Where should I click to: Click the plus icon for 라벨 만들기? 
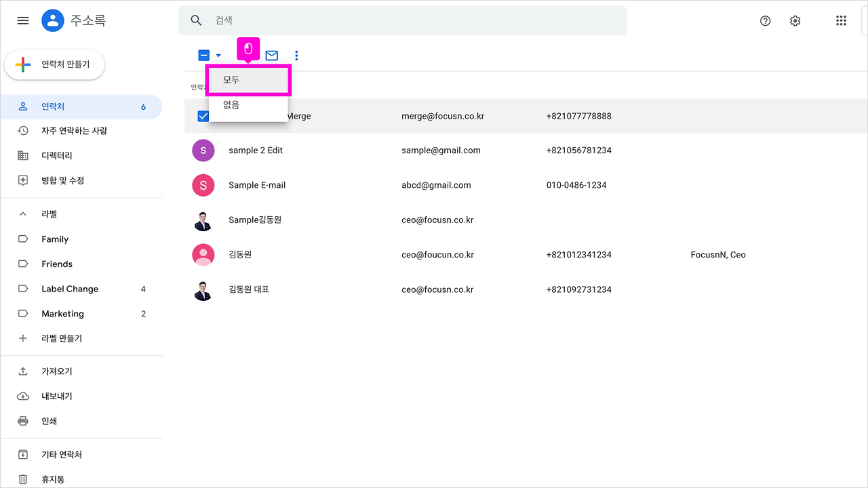(23, 338)
